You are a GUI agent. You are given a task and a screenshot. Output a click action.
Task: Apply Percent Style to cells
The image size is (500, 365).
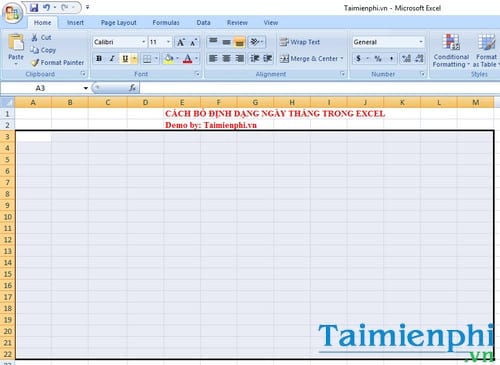coord(378,59)
